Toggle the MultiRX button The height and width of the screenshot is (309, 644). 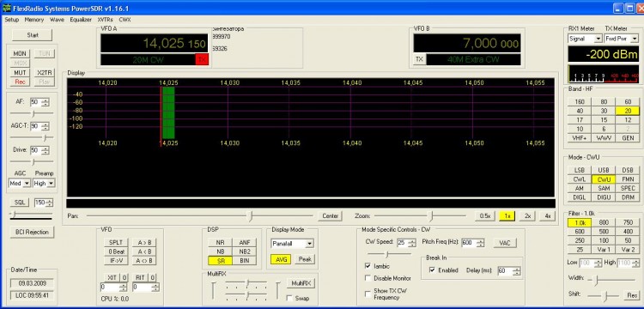coord(301,283)
